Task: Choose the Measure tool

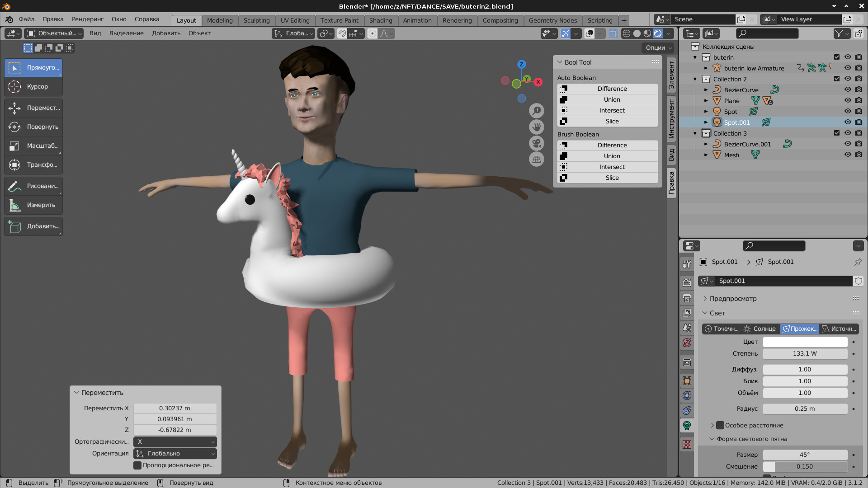Action: [x=33, y=205]
